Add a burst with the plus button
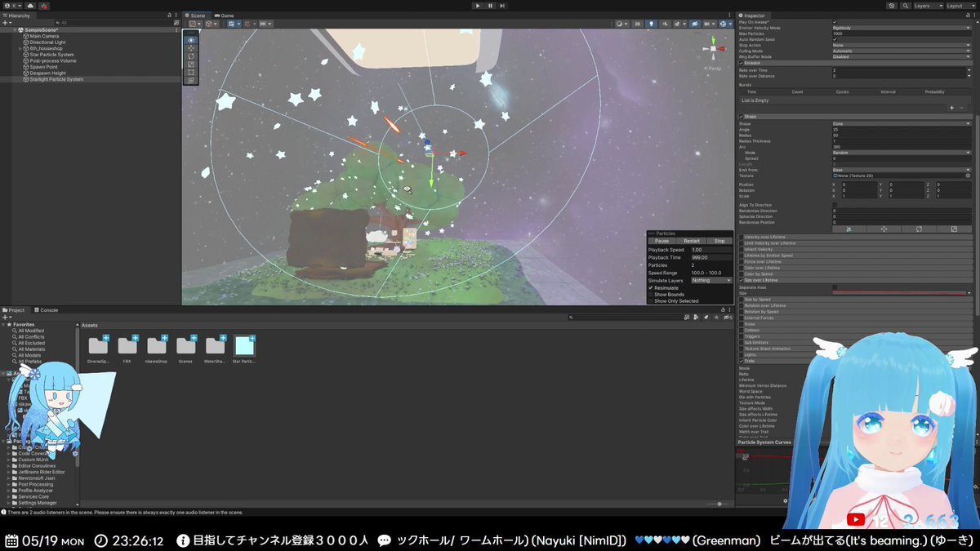The width and height of the screenshot is (980, 551). (x=951, y=108)
